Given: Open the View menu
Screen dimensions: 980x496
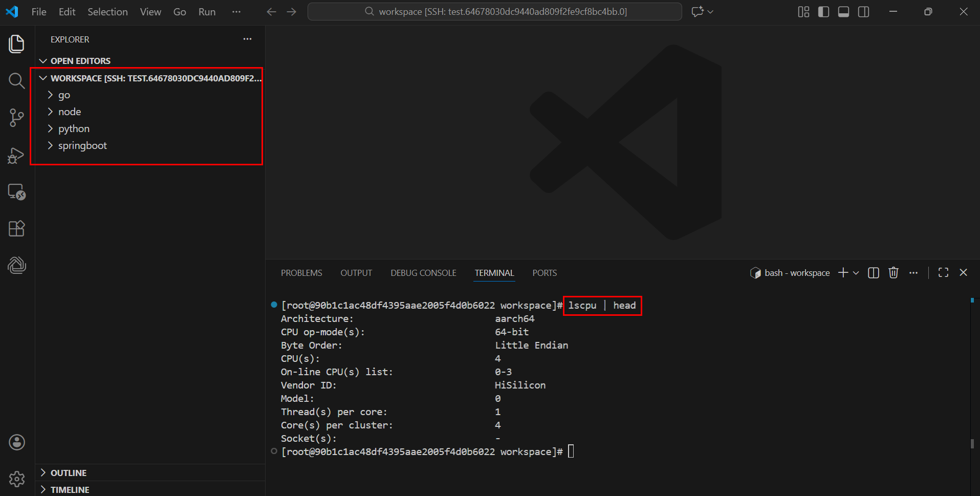Looking at the screenshot, I should [150, 12].
